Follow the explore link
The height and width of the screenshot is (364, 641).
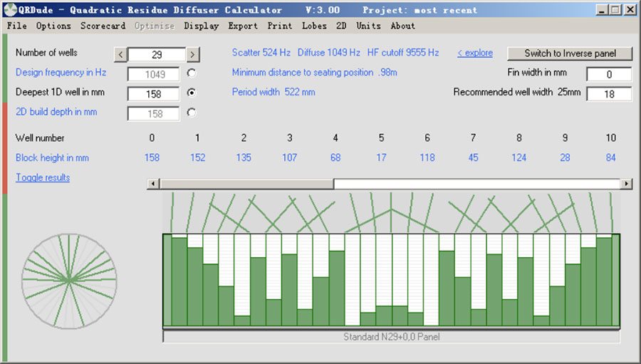pyautogui.click(x=475, y=53)
